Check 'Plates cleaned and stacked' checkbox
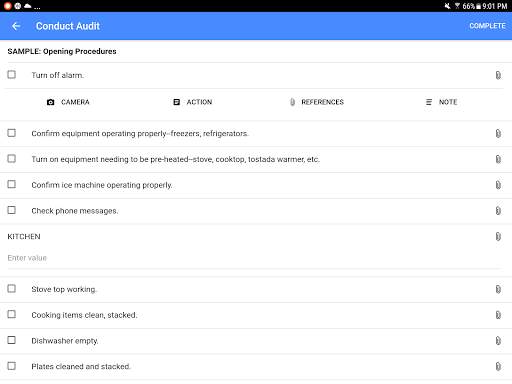 point(12,366)
